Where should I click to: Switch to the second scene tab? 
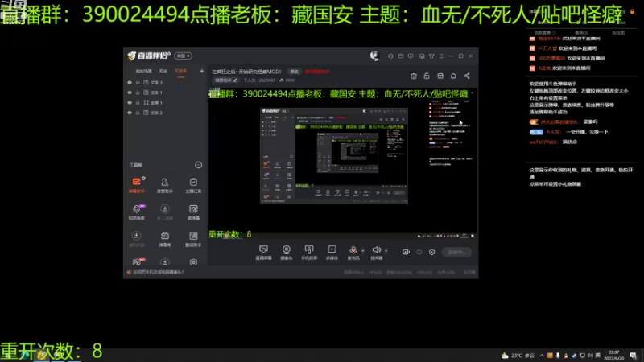click(163, 72)
